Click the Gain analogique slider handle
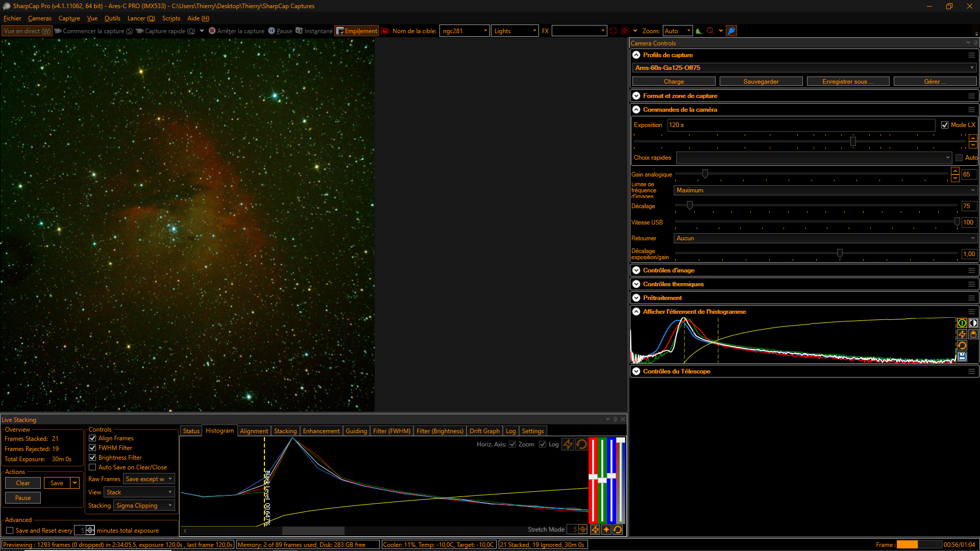The width and height of the screenshot is (980, 551). [x=705, y=174]
